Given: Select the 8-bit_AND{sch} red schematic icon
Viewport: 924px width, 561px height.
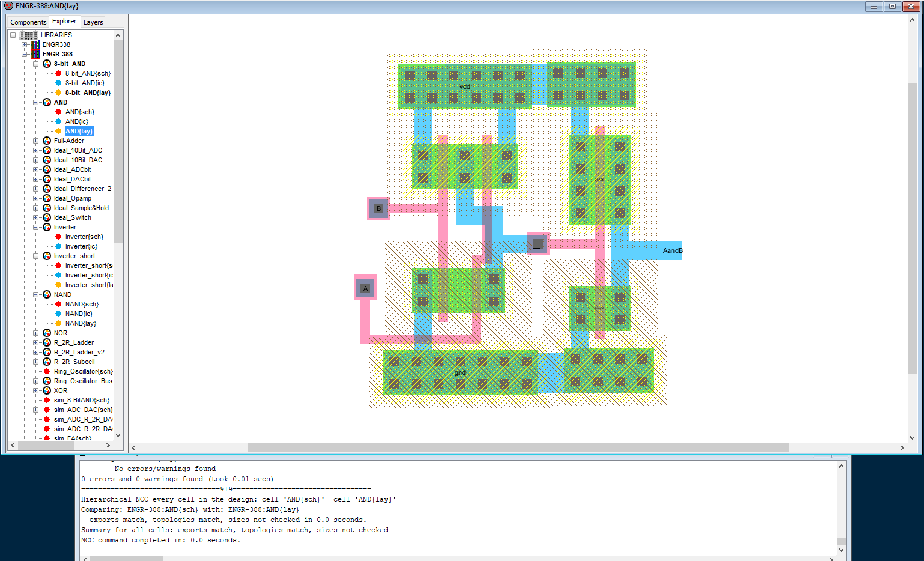Looking at the screenshot, I should point(58,73).
